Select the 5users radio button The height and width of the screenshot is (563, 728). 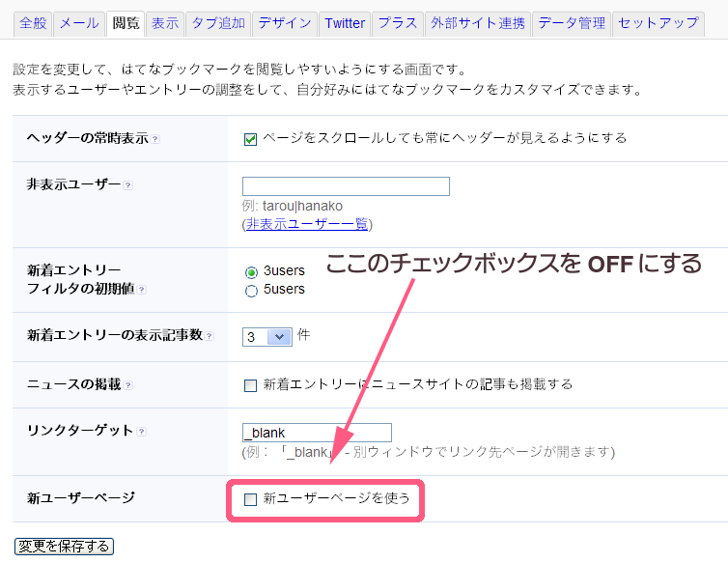[x=251, y=291]
